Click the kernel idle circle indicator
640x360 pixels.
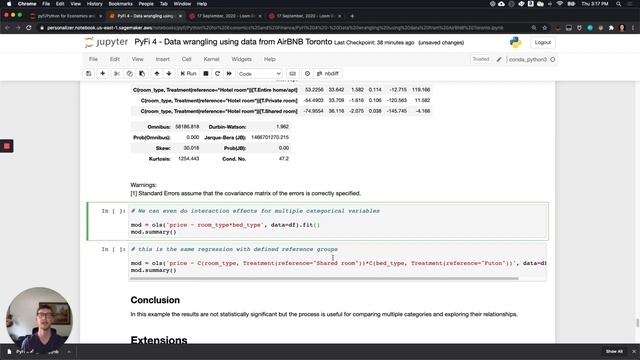tap(553, 60)
